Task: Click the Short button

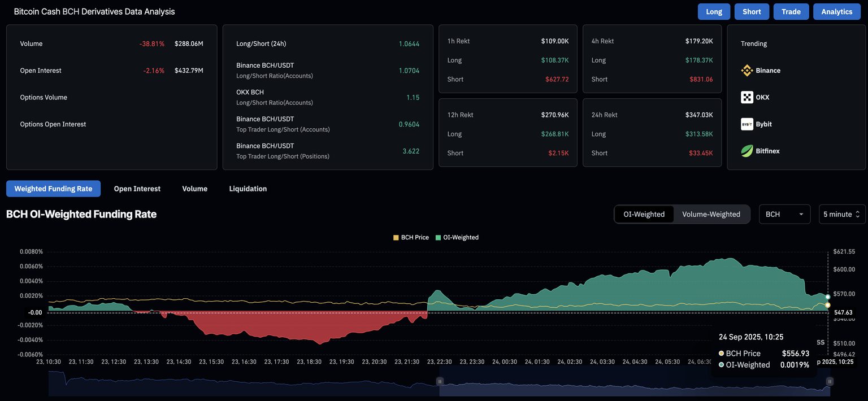Action: point(752,12)
